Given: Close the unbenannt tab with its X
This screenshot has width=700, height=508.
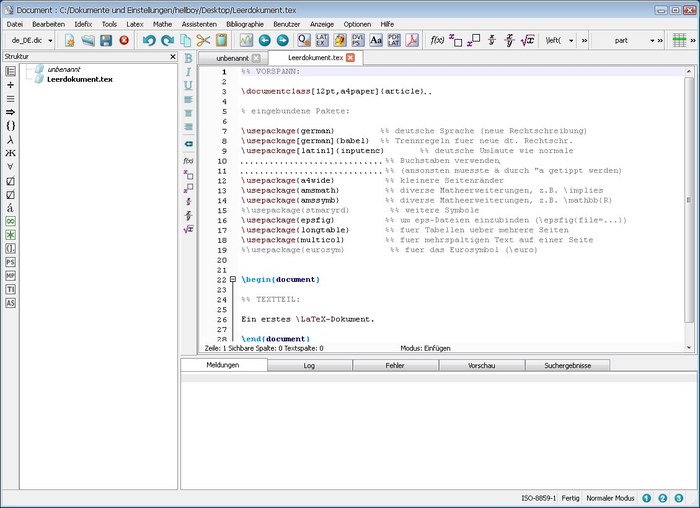Looking at the screenshot, I should pyautogui.click(x=256, y=58).
